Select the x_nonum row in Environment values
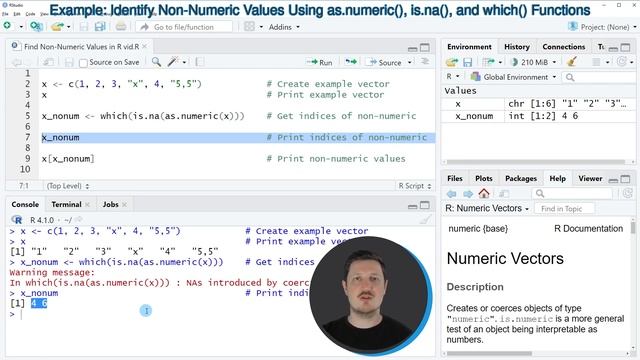The width and height of the screenshot is (640, 360). [x=538, y=116]
